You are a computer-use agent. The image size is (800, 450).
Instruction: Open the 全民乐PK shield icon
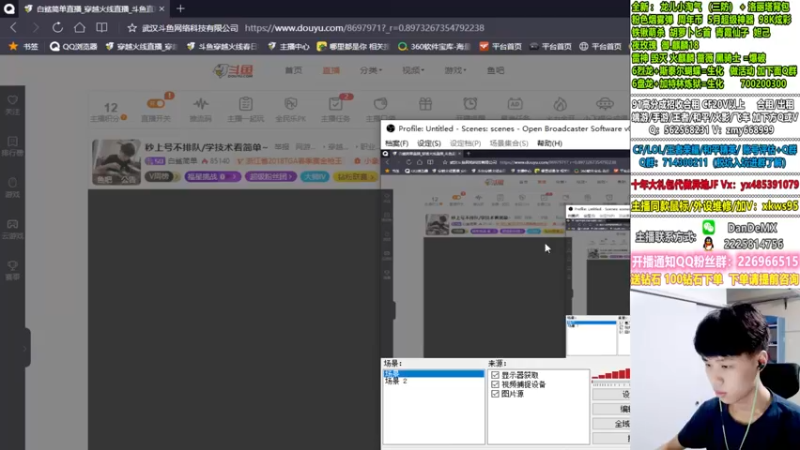[x=290, y=104]
